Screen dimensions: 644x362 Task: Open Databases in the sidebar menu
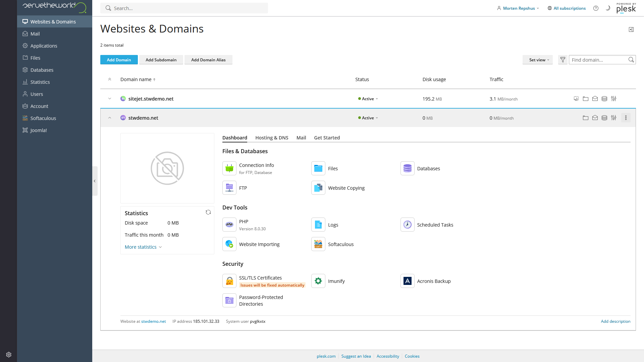point(42,70)
